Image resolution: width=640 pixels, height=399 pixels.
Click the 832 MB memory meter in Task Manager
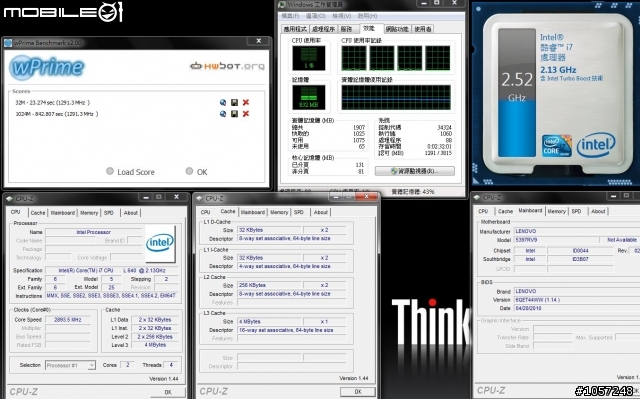[309, 98]
